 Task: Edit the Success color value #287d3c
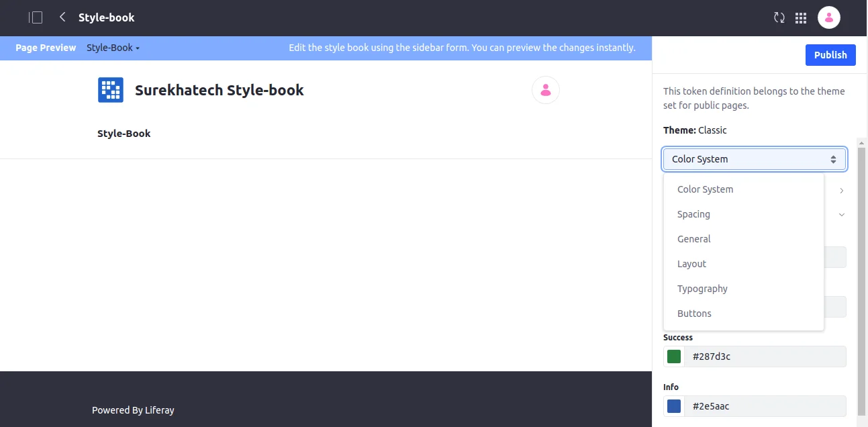click(765, 357)
